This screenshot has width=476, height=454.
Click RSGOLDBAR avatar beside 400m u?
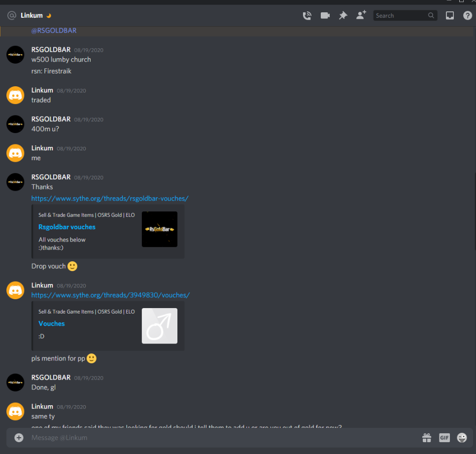coord(15,124)
